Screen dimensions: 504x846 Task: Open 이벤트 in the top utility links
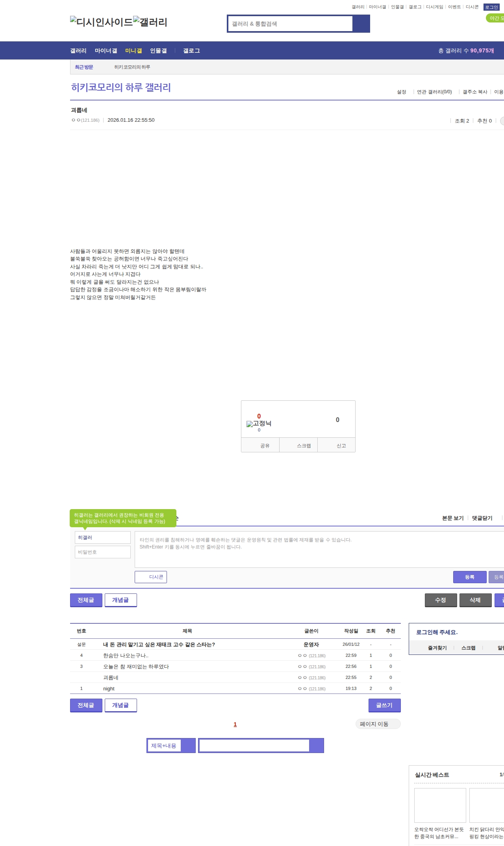tap(454, 7)
